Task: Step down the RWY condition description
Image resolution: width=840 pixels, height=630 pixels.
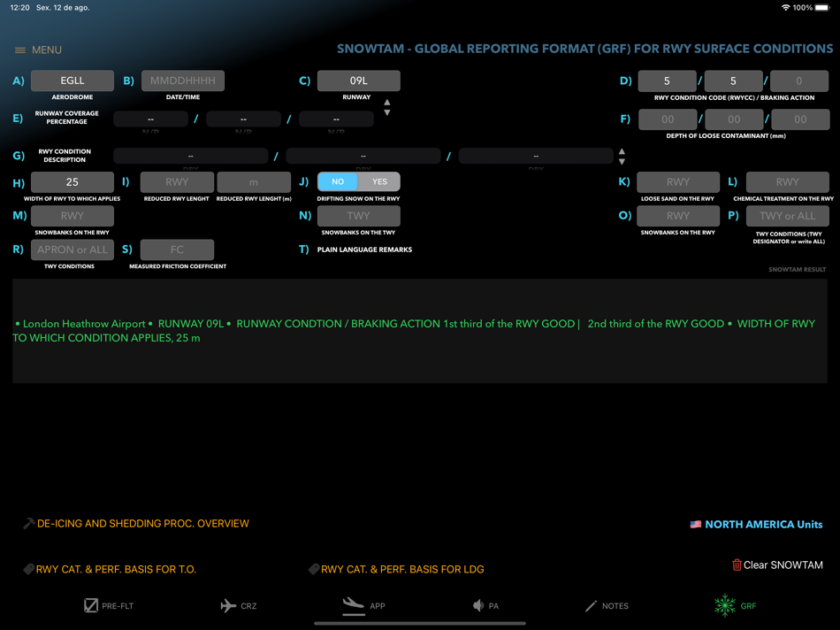Action: tap(622, 161)
